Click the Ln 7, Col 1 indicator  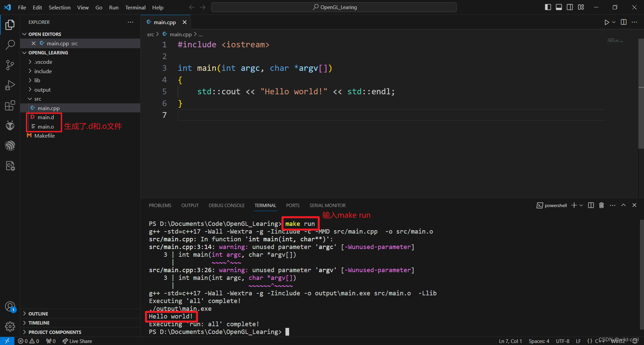[510, 341]
